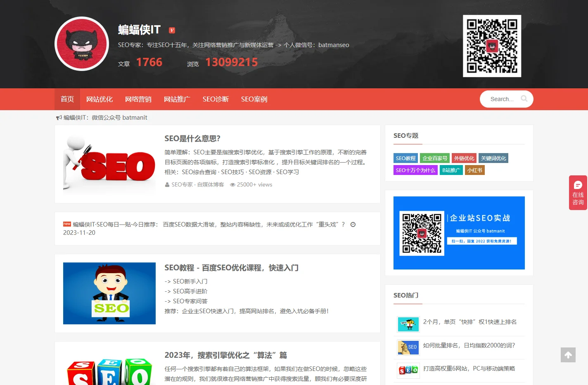
Task: Open hot post 打造高权重6网站
Action: [x=469, y=368]
